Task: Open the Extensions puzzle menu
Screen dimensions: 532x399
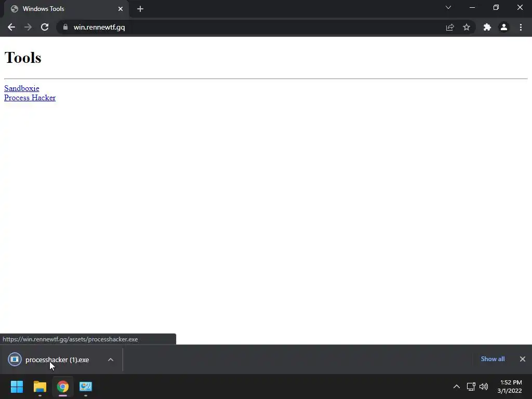Action: (487, 27)
